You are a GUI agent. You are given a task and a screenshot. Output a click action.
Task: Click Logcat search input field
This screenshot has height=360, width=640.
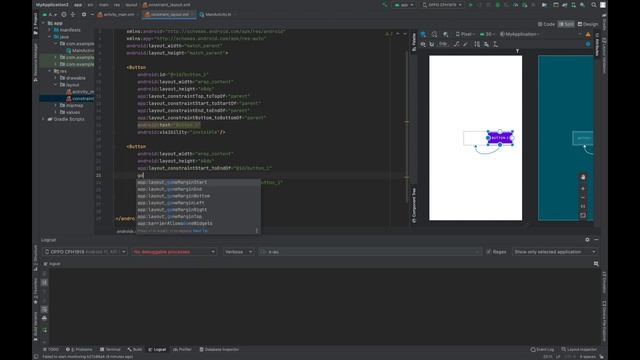370,252
